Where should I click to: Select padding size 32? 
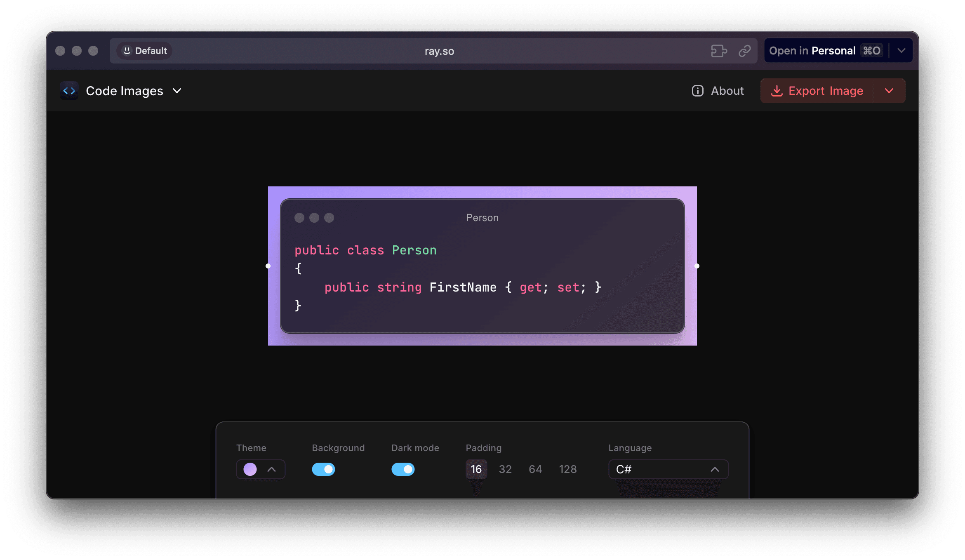[505, 469]
